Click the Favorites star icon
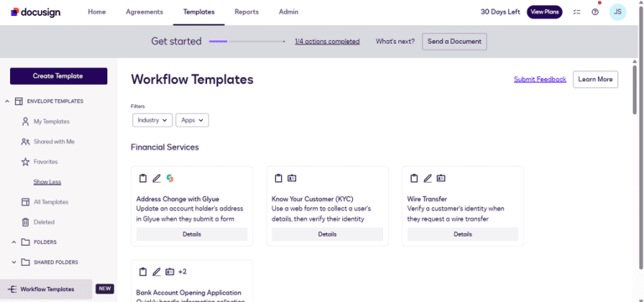644x302 pixels. [25, 162]
